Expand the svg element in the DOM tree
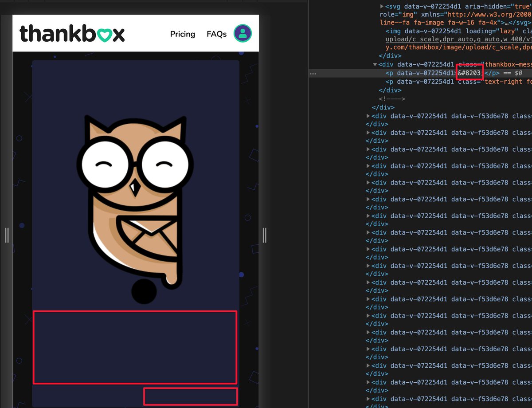Screen dimensions: 532x408 (x=382, y=7)
